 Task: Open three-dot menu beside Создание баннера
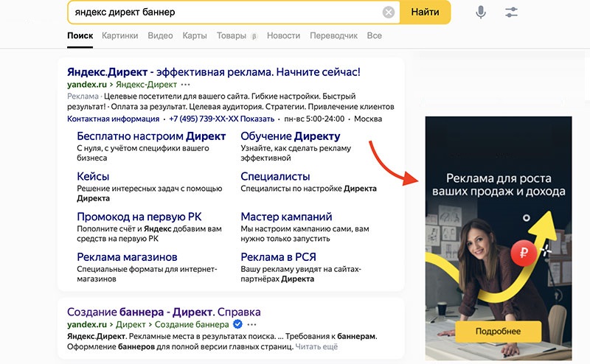coord(252,324)
